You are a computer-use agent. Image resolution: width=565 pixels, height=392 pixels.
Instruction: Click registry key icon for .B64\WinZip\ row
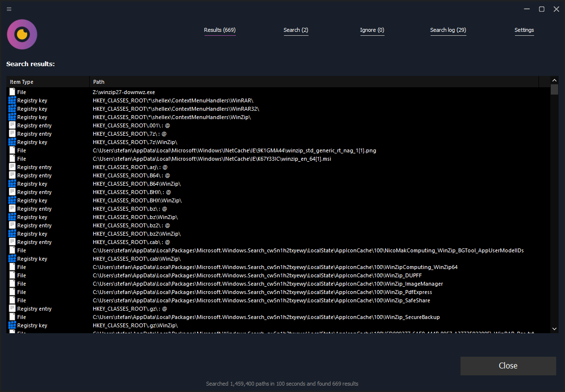12,184
